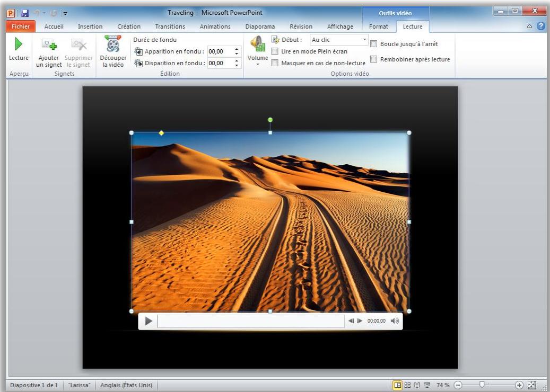Select the desert video frame on slide

(x=270, y=222)
